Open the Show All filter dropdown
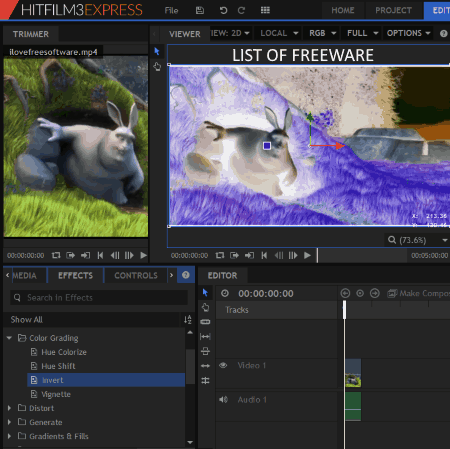 pyautogui.click(x=92, y=320)
